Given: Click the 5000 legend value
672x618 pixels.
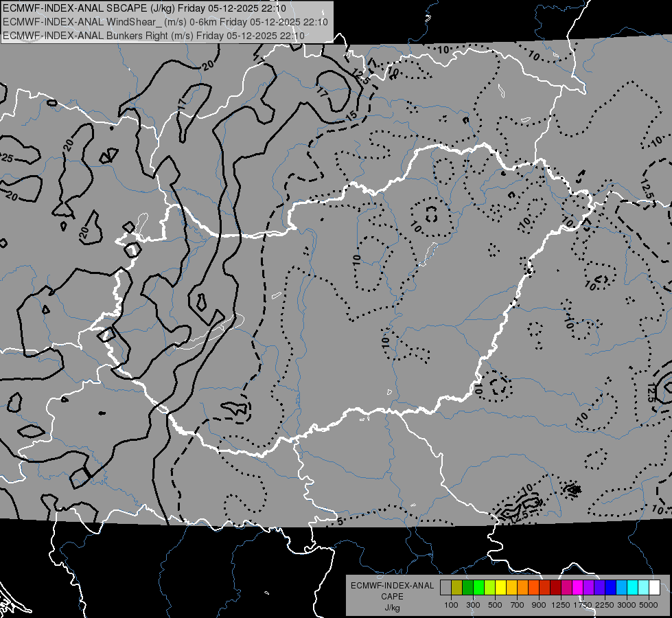Looking at the screenshot, I should click(x=649, y=605).
